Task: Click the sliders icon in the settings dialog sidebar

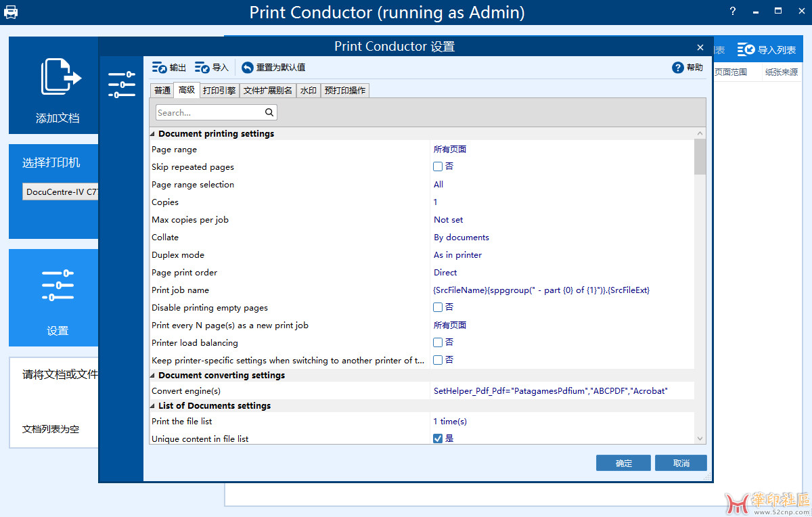Action: (x=122, y=85)
